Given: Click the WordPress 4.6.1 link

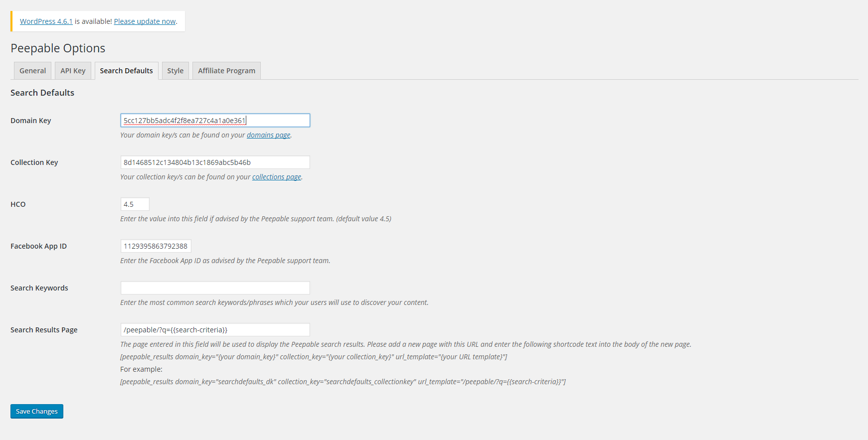Looking at the screenshot, I should (46, 21).
